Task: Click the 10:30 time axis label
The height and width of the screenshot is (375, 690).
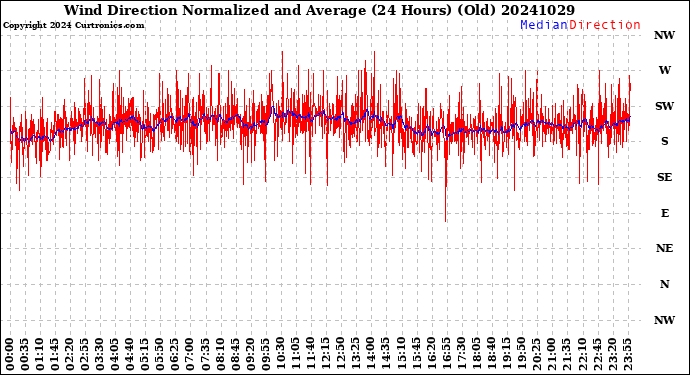Action: pyautogui.click(x=281, y=354)
